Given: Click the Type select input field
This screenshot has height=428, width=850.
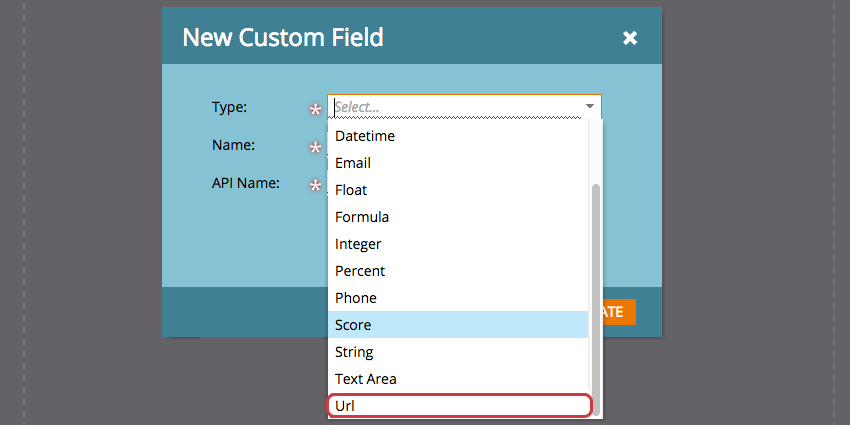Looking at the screenshot, I should tap(455, 106).
